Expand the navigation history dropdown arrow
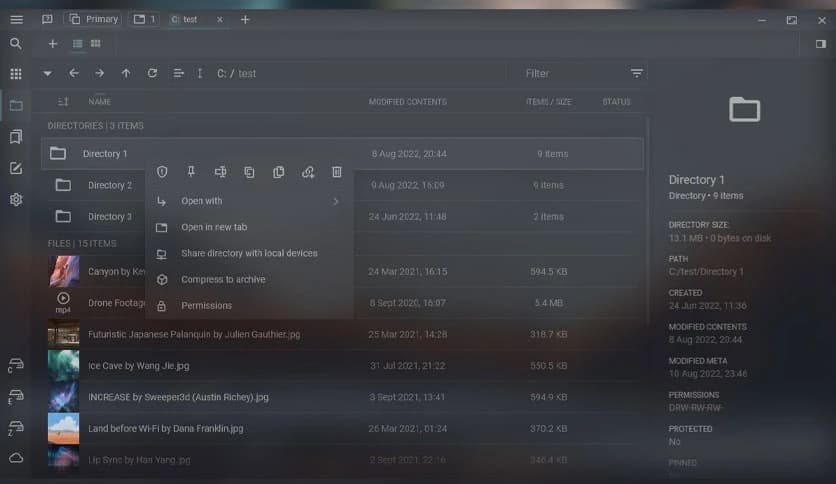This screenshot has width=836, height=484. (47, 74)
